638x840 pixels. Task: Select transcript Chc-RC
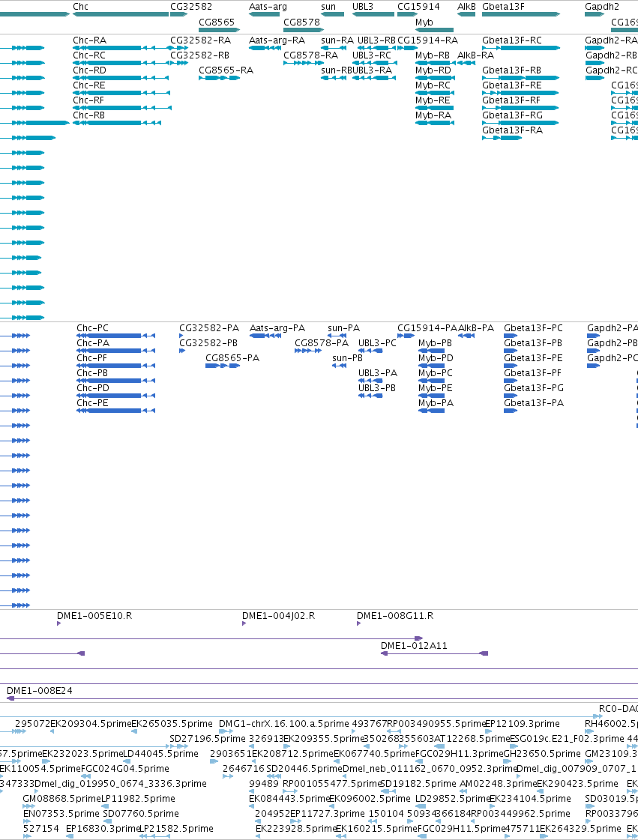click(89, 55)
